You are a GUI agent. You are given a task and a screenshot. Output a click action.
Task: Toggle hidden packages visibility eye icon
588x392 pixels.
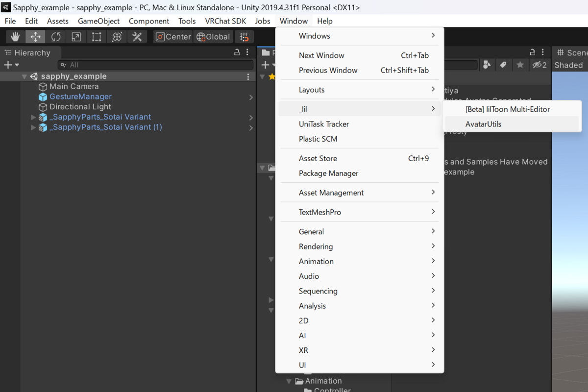tap(539, 65)
